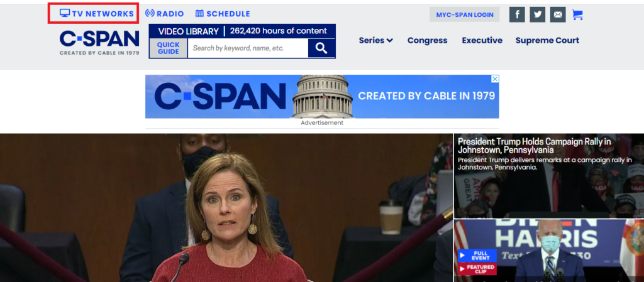
Task: Open the Biden Harris video thumbnail
Action: point(548,251)
